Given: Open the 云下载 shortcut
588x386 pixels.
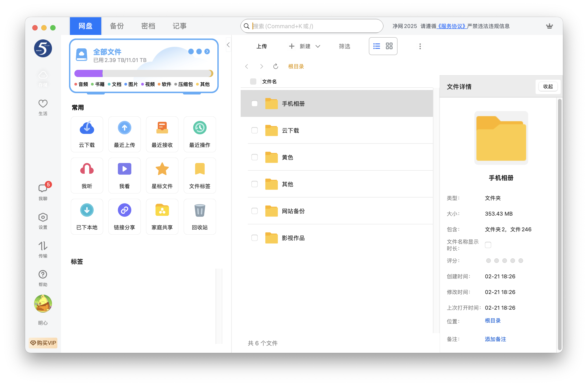Looking at the screenshot, I should point(87,134).
